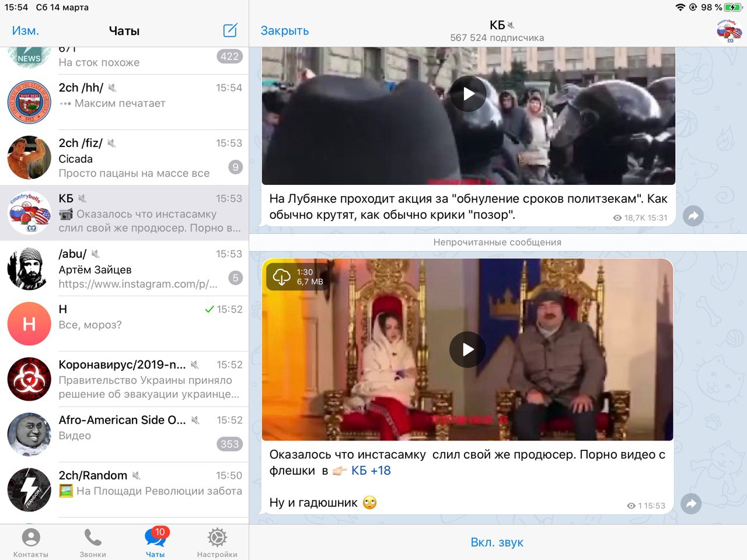The width and height of the screenshot is (747, 560).
Task: Open the Calls tab
Action: pos(93,542)
